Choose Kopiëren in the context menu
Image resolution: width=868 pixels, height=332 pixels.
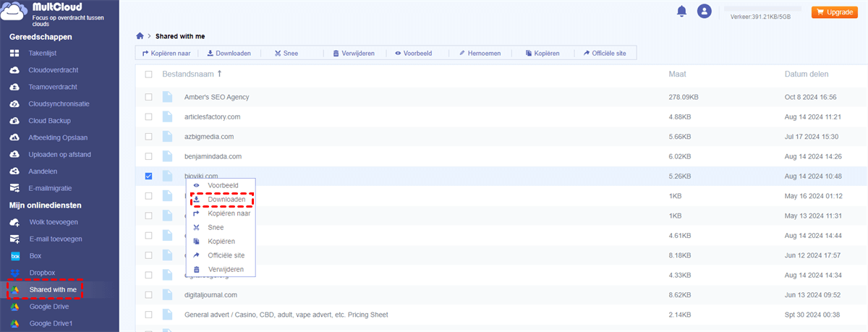221,241
